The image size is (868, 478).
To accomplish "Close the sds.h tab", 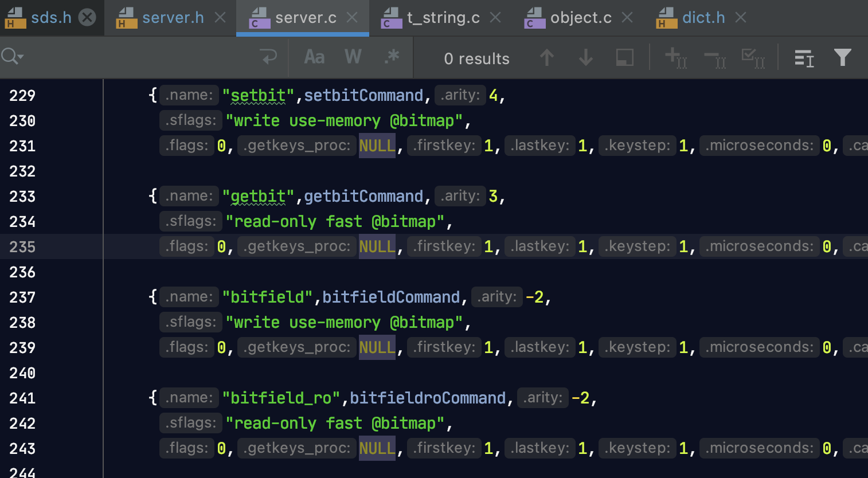I will 87,18.
